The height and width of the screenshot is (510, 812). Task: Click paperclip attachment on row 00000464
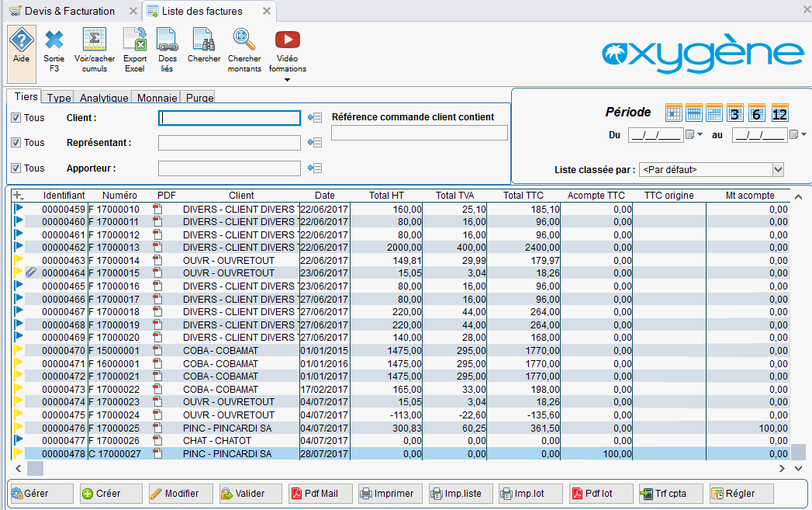click(31, 272)
